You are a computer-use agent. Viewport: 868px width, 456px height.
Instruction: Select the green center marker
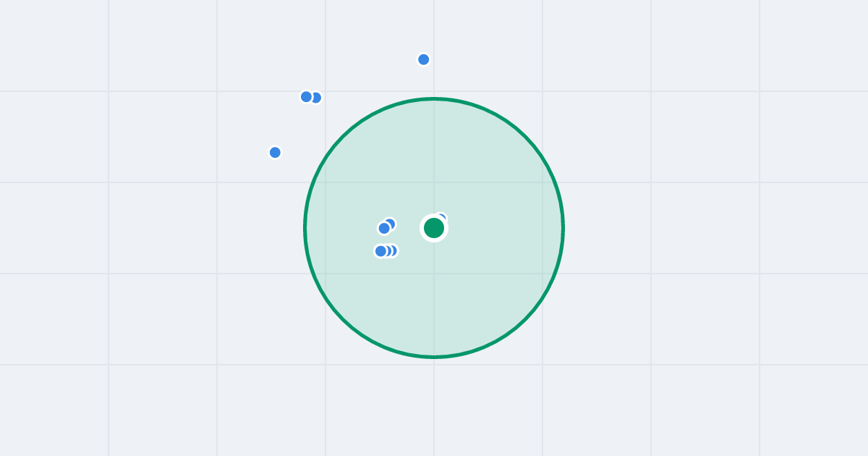(x=434, y=228)
